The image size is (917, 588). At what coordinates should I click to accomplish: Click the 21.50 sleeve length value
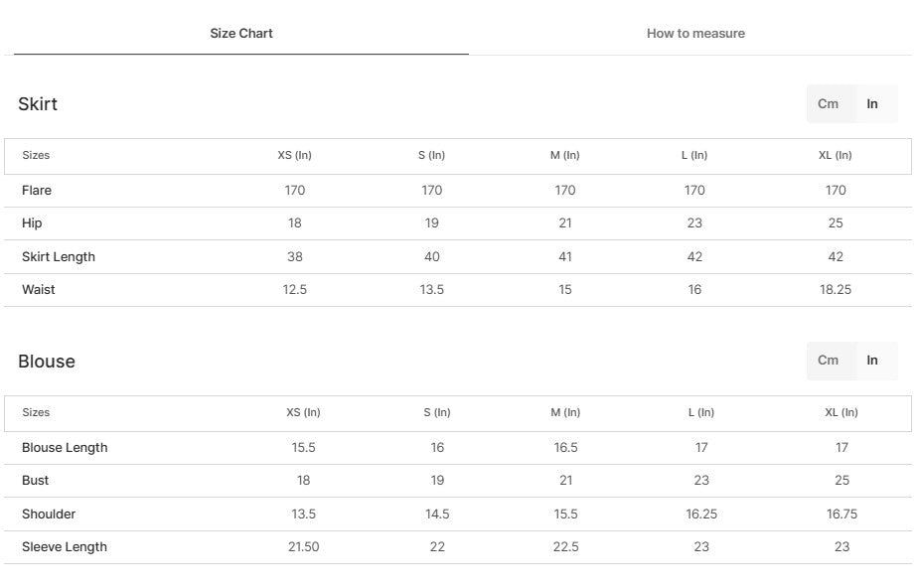pyautogui.click(x=303, y=547)
